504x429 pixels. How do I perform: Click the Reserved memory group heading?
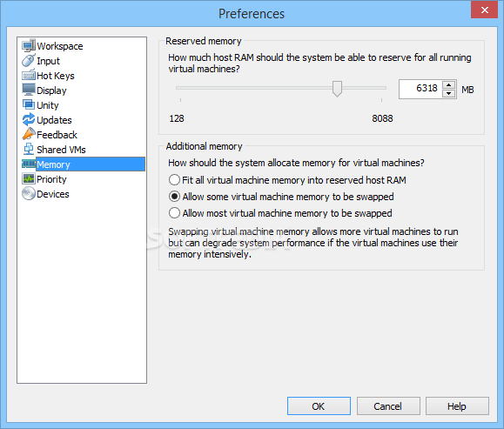[204, 41]
